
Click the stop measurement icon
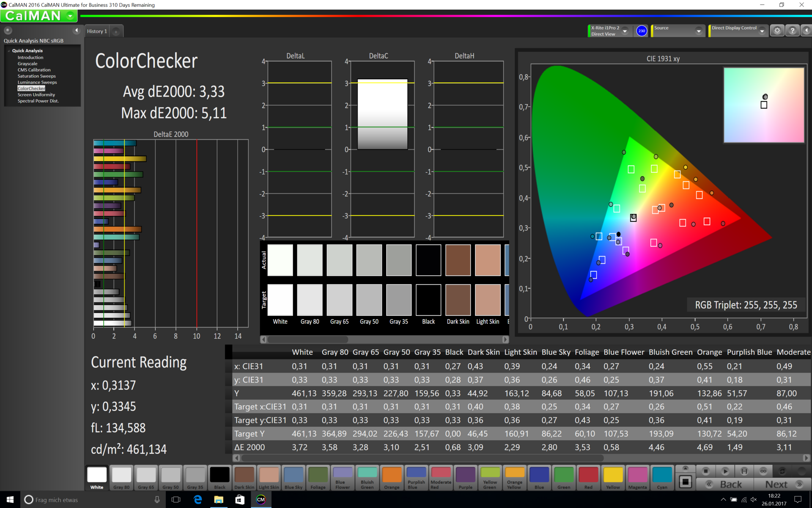click(x=705, y=471)
